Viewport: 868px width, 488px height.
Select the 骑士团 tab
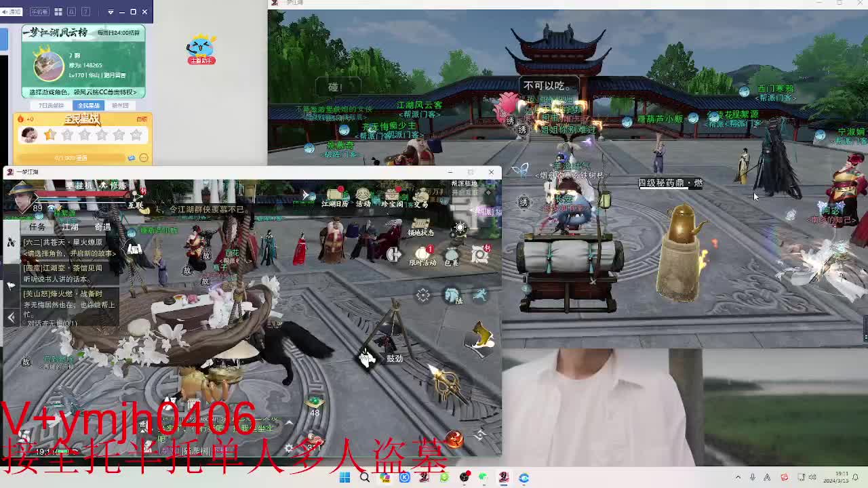[120, 106]
